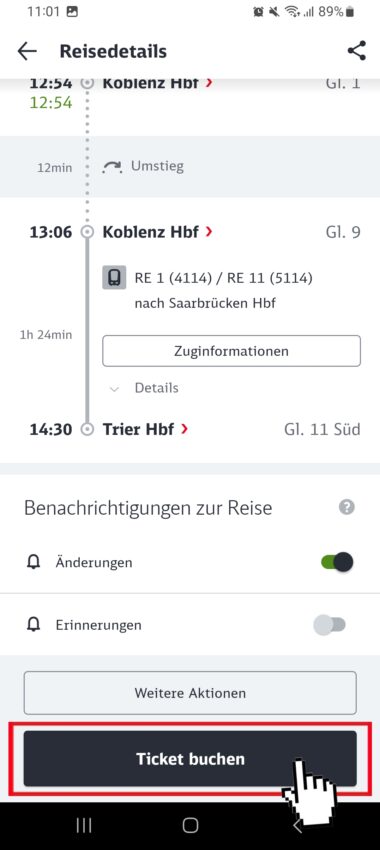This screenshot has height=850, width=380.
Task: Tap the Umstieg transfer row
Action: (x=190, y=166)
